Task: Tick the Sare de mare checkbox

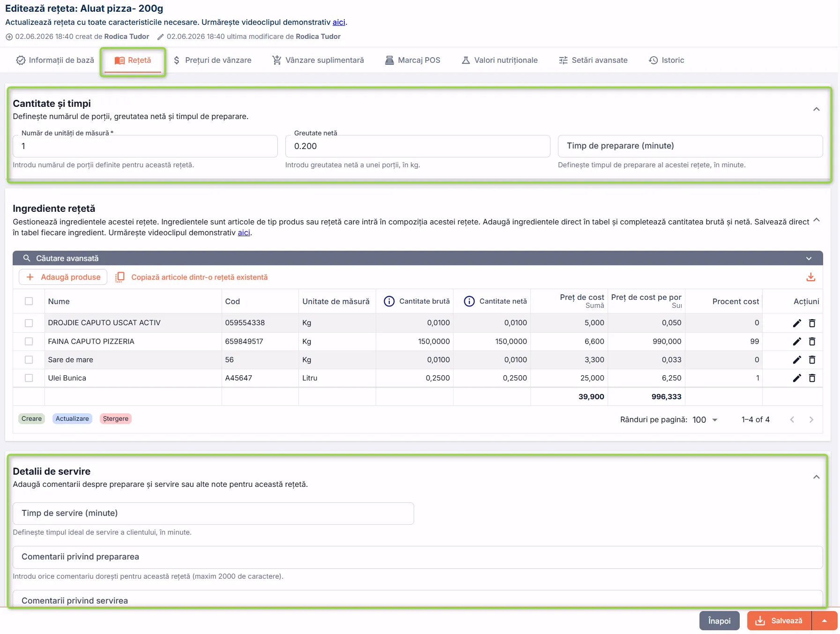Action: click(x=29, y=360)
